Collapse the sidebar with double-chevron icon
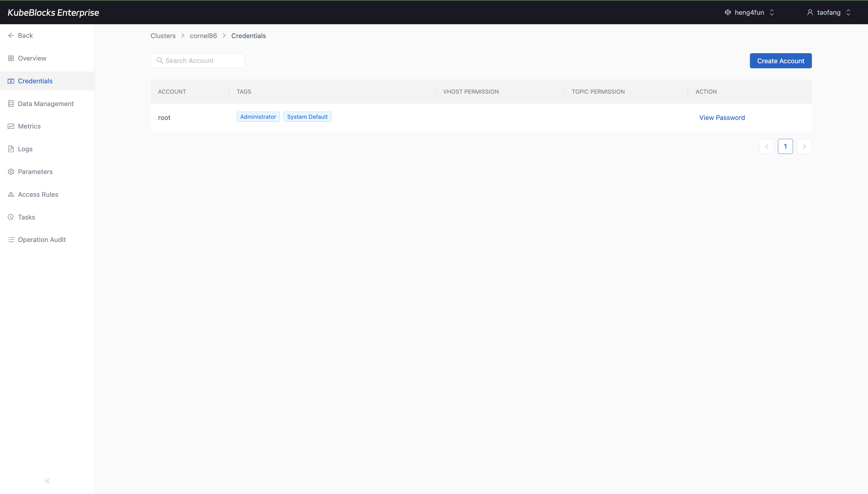 click(x=48, y=481)
